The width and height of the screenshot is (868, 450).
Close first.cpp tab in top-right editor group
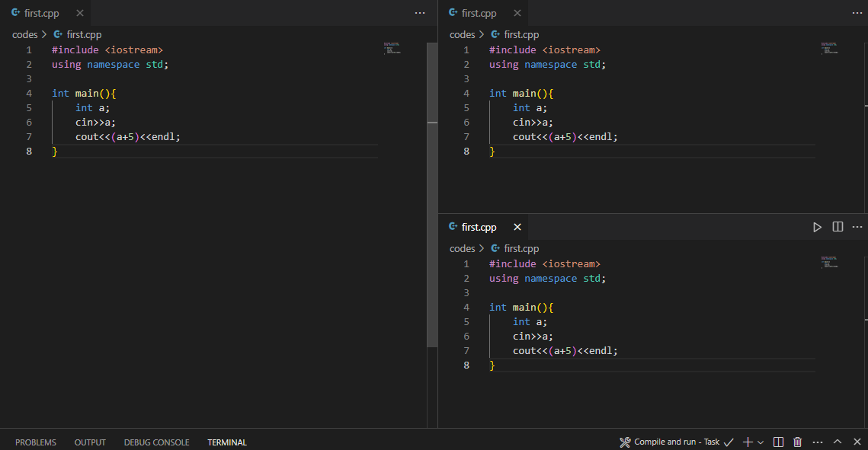tap(517, 13)
